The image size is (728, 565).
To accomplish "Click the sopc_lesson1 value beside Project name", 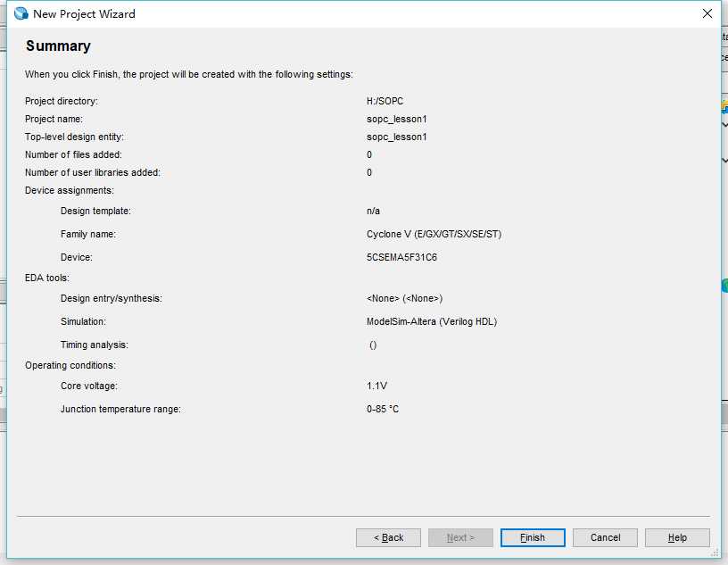I will tap(396, 119).
